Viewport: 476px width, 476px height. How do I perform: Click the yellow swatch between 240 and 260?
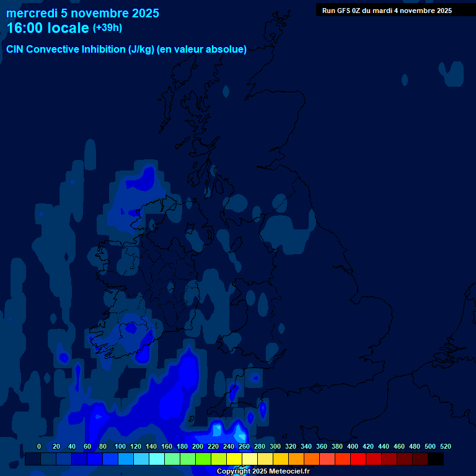coord(234,459)
